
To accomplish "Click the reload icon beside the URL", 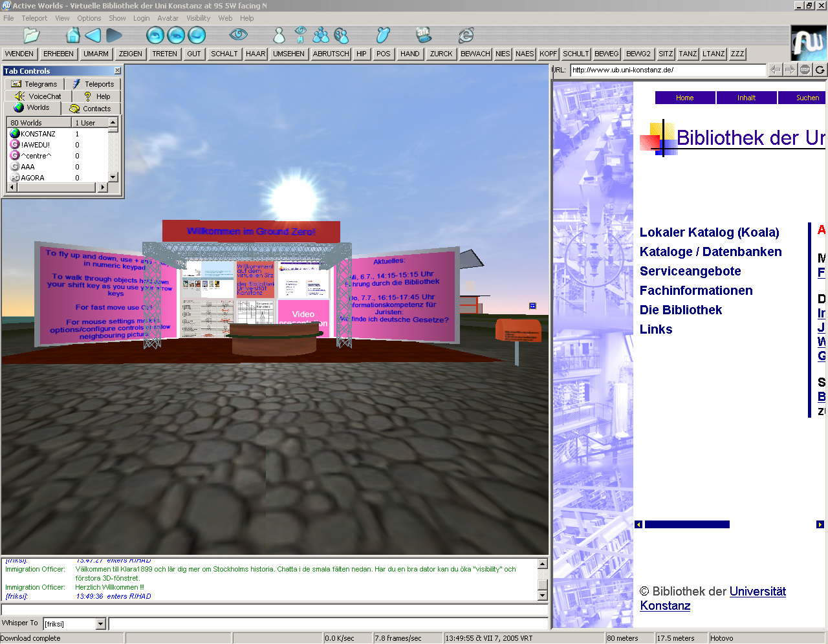I will pos(820,70).
